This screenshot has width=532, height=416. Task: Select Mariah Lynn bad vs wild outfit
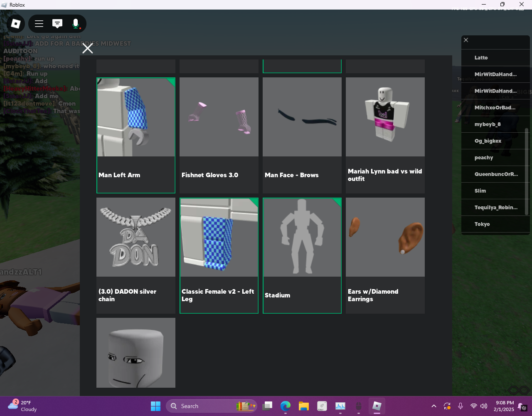click(385, 135)
